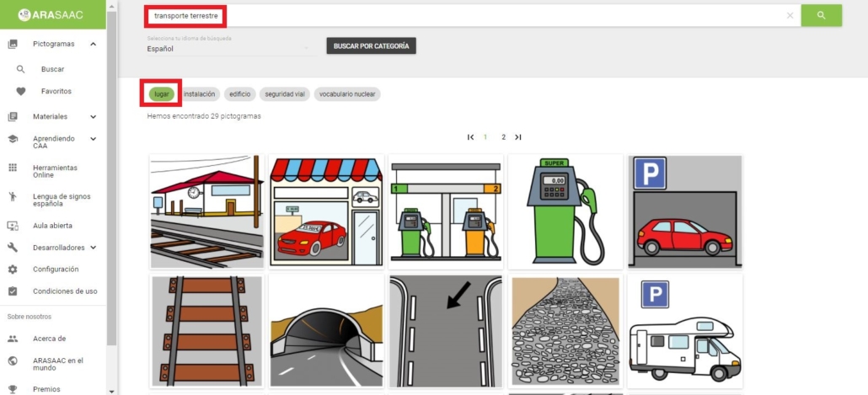
Task: Expand the Materiales menu section
Action: pos(93,117)
